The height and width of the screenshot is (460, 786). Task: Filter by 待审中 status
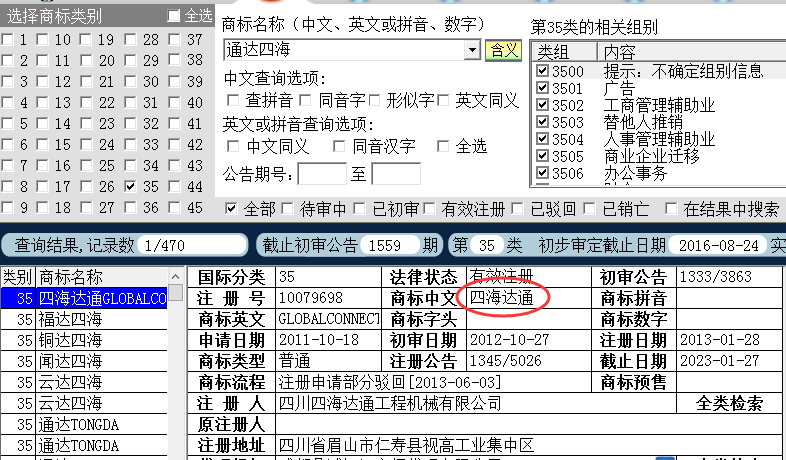click(x=288, y=208)
